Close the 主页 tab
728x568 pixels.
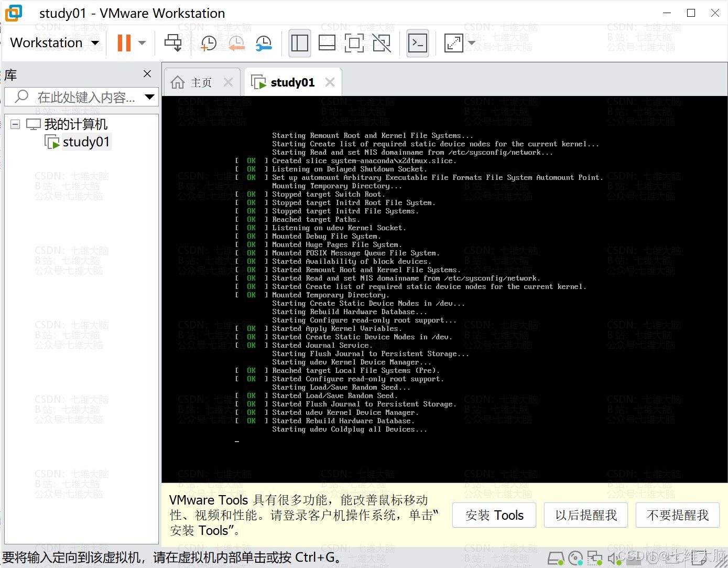point(228,82)
